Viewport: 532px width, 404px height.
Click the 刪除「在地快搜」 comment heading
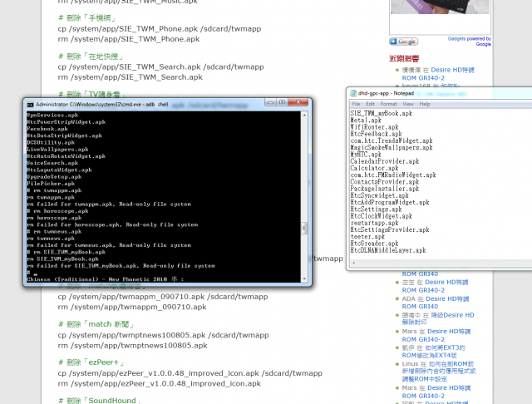click(91, 56)
